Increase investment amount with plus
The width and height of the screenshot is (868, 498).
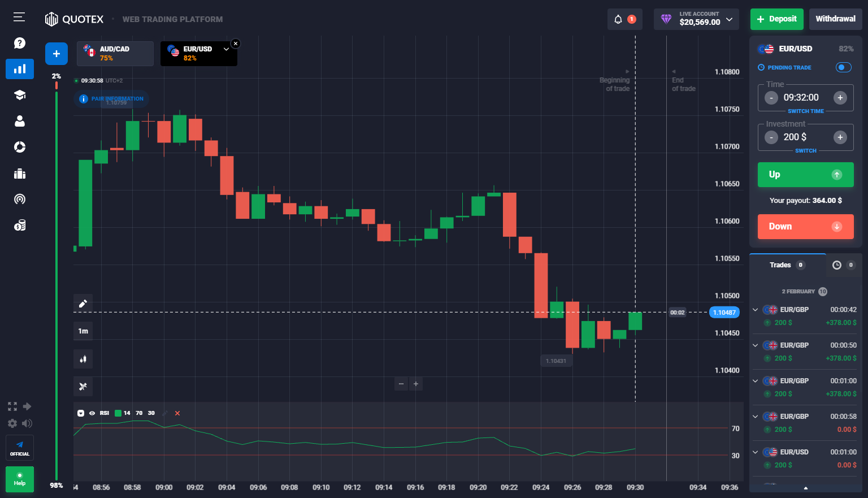[x=840, y=137]
